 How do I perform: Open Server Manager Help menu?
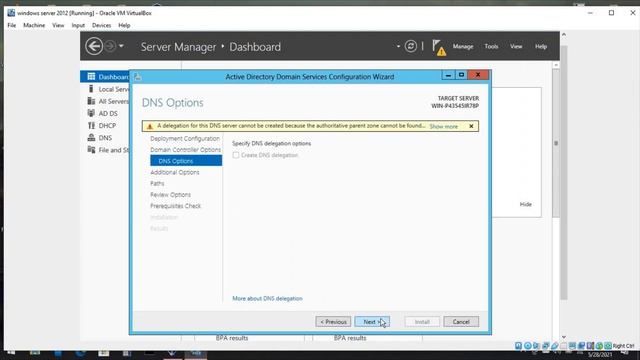541,47
